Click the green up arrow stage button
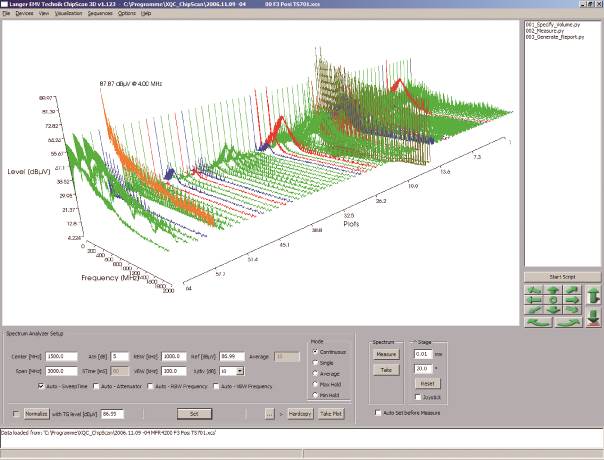604x460 pixels. pos(553,290)
